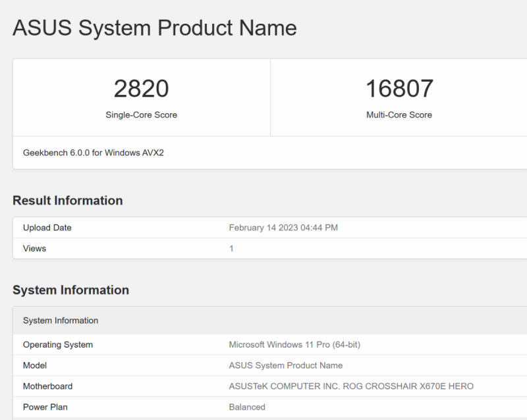Click the System Information table header row

61,321
